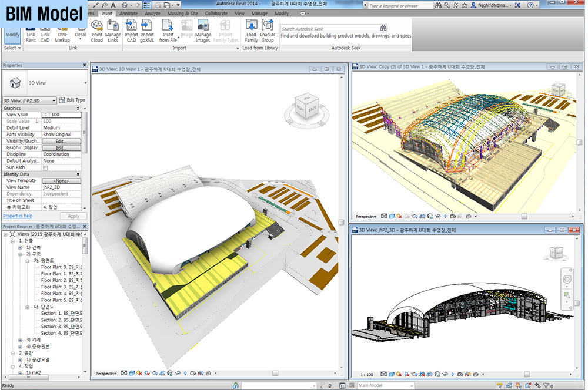Switch to the View ribbon tab
This screenshot has height=390, width=588.
239,13
